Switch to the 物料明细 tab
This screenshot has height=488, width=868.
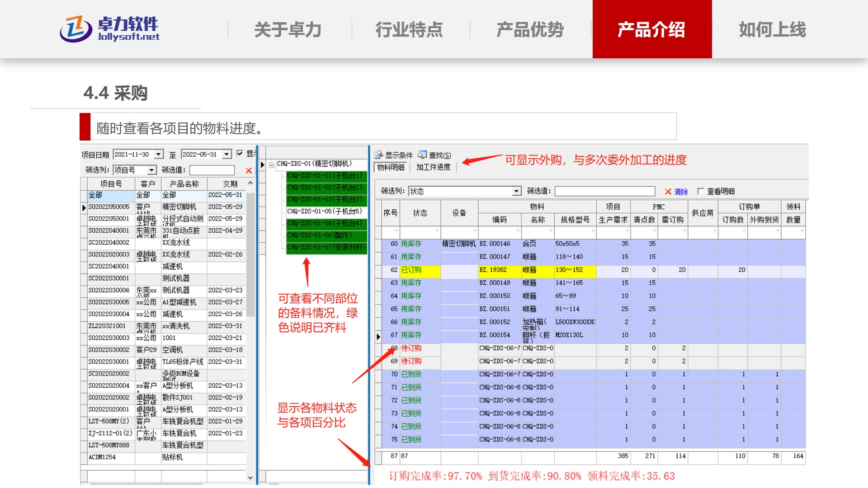(x=391, y=167)
